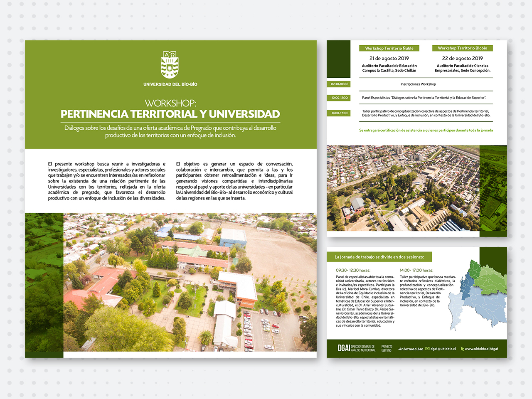
Task: Select the 'Workshop Territorio Biobío' header label
Action: [463, 48]
